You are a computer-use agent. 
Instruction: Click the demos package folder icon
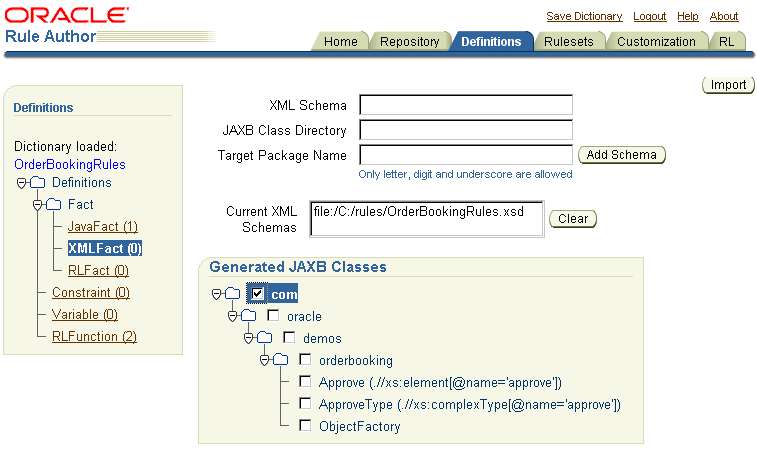tap(265, 337)
